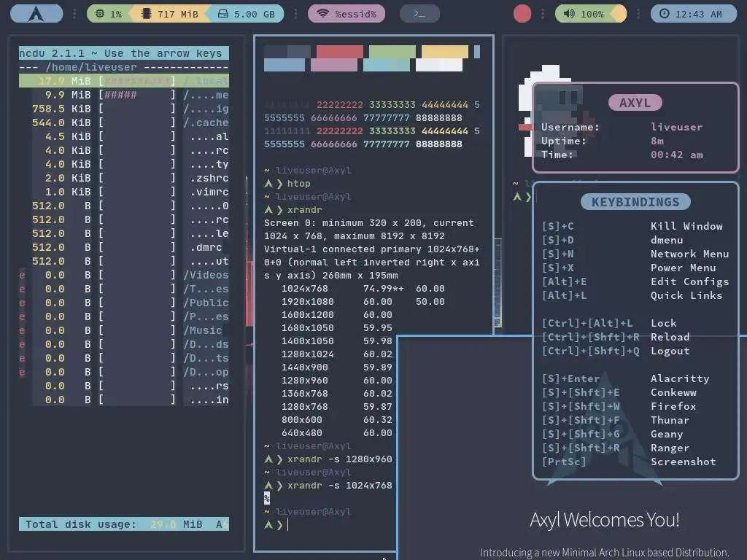747x560 pixels.
Task: Click the /home/liveuser path line in ncdu
Action: click(124, 67)
